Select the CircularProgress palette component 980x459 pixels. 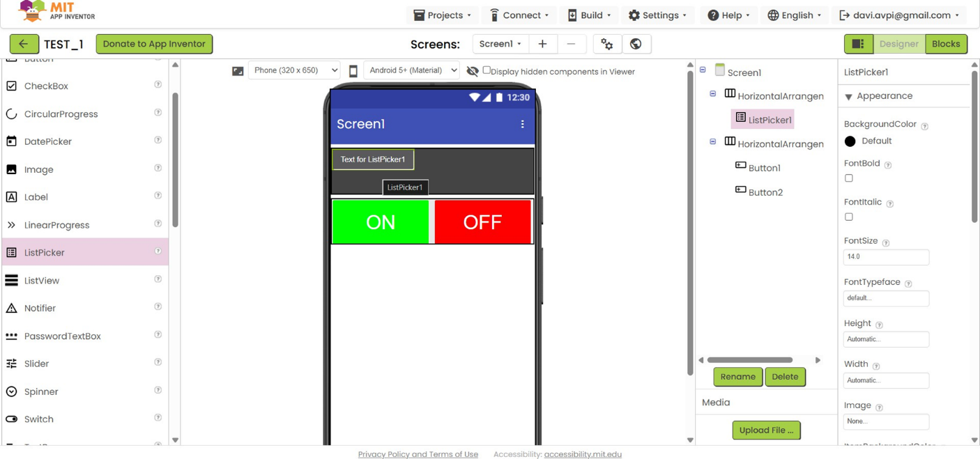85,114
